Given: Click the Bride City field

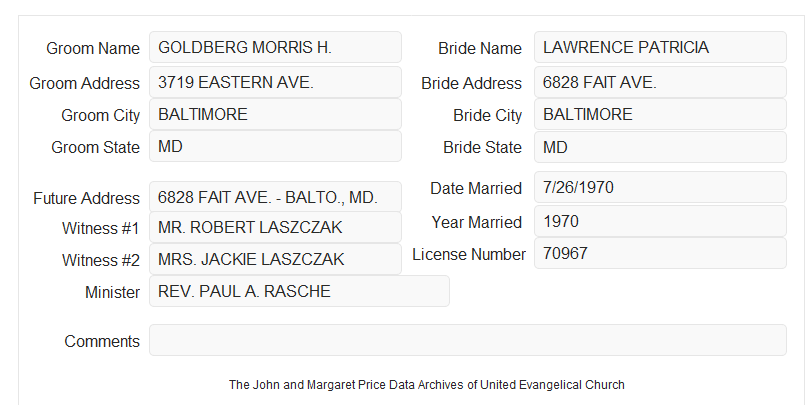Looking at the screenshot, I should 660,114.
